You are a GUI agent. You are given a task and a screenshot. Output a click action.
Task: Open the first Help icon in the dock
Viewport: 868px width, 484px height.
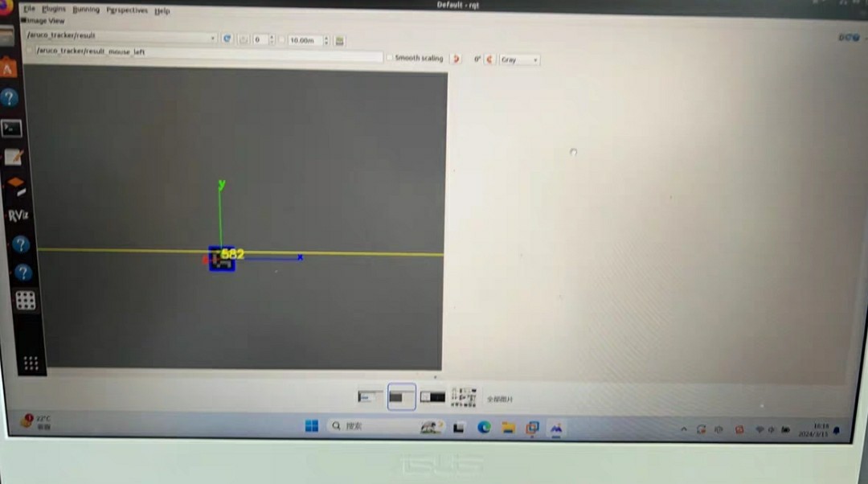pos(10,98)
